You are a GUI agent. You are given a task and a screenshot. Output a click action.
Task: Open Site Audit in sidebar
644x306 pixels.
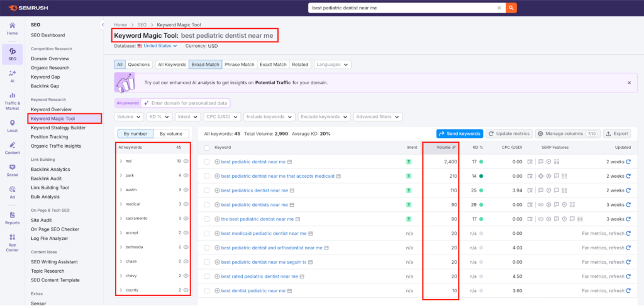(41, 220)
